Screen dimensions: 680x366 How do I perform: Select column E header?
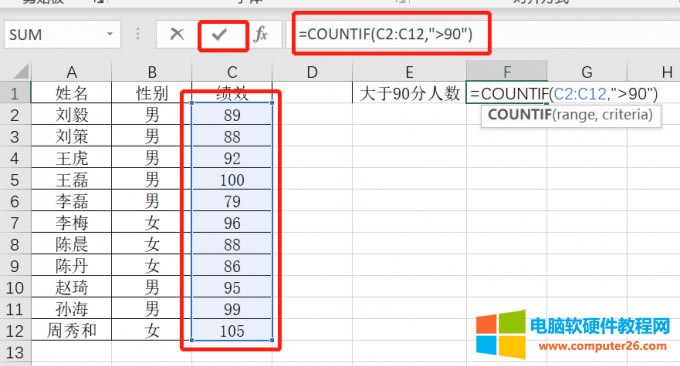coord(409,72)
